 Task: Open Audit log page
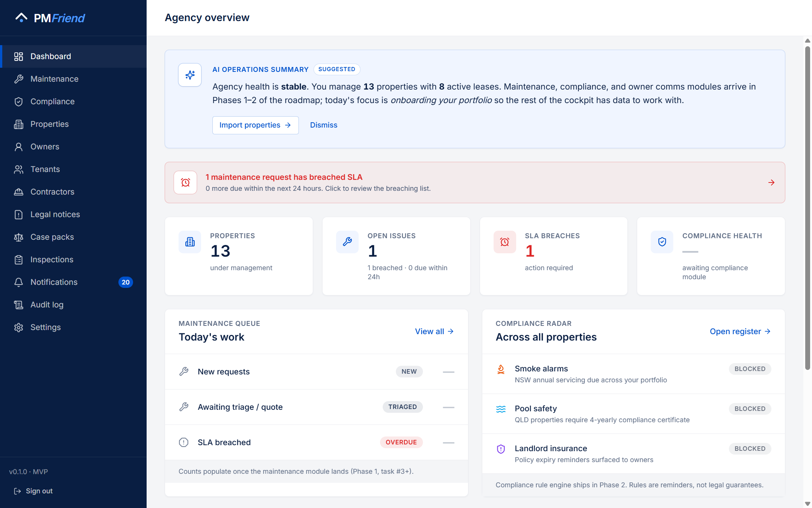point(73,305)
